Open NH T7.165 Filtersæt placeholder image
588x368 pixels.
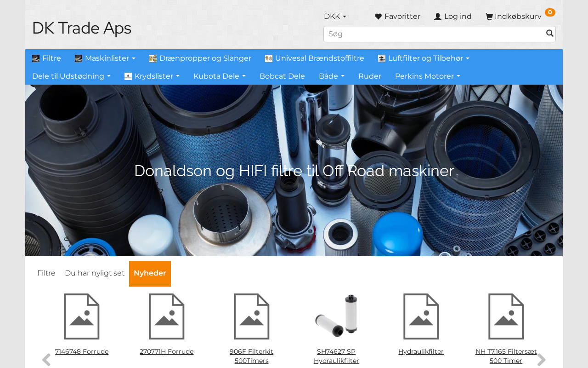506,316
